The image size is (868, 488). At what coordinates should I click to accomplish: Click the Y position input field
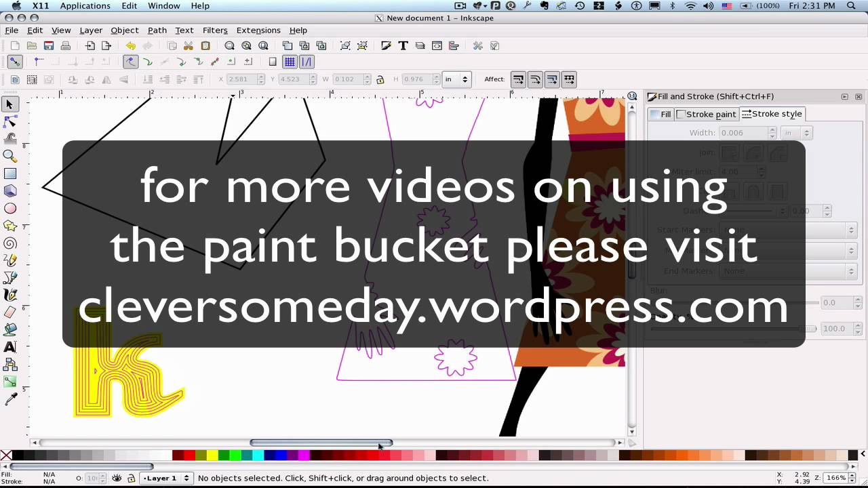(x=293, y=79)
